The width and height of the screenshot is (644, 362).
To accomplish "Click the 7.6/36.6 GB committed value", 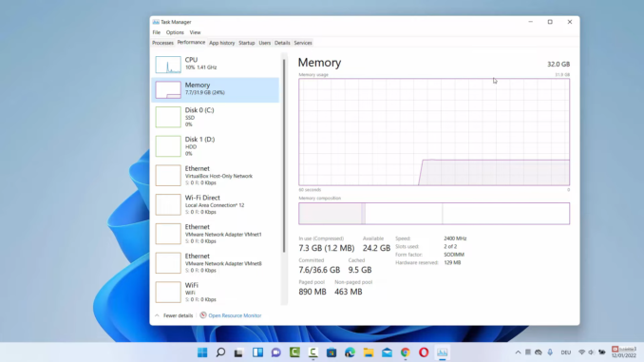I will coord(319,270).
